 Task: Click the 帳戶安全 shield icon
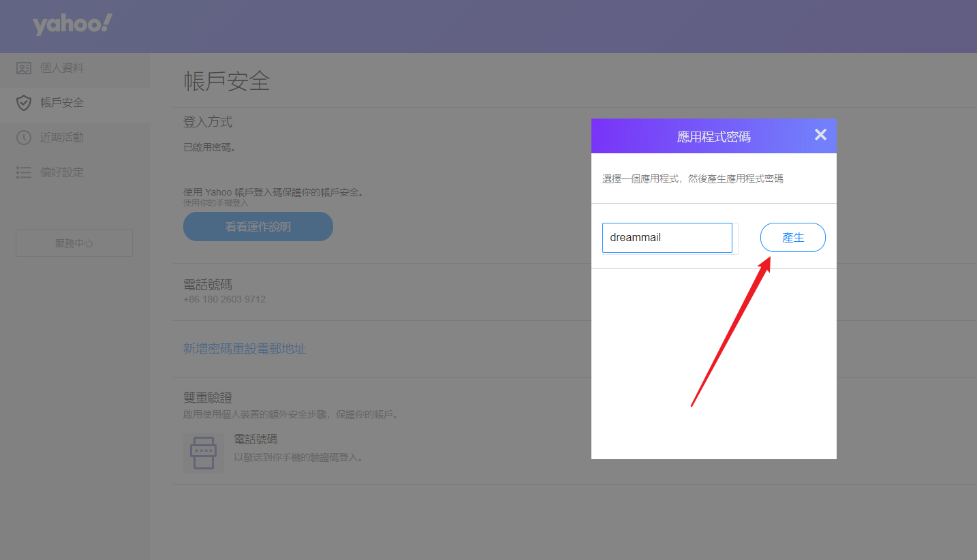[24, 103]
